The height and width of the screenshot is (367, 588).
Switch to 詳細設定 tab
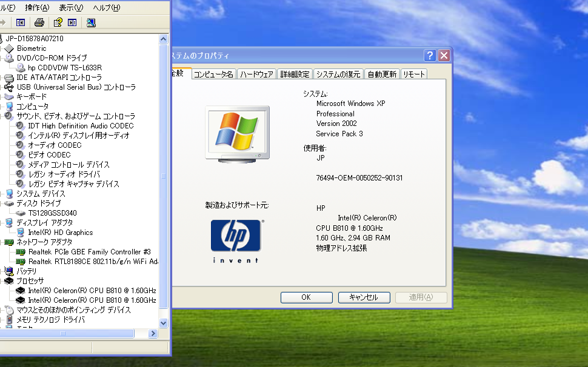pyautogui.click(x=295, y=74)
